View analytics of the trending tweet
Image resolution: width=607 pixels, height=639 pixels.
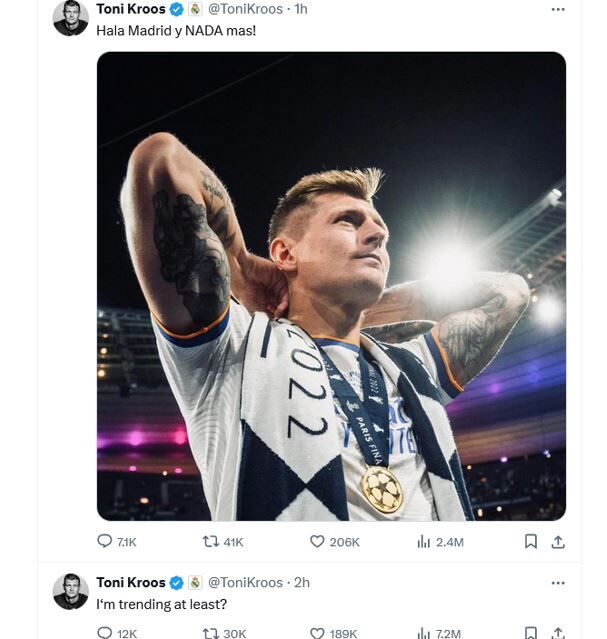pyautogui.click(x=424, y=632)
